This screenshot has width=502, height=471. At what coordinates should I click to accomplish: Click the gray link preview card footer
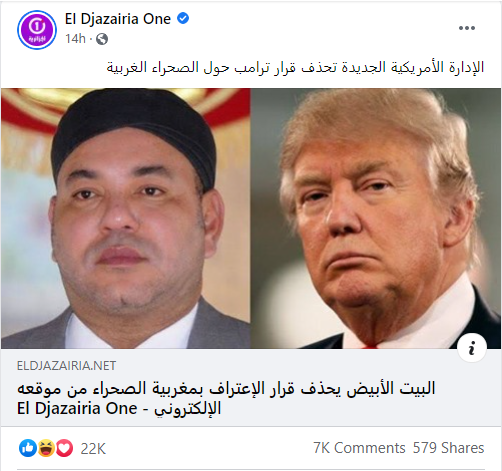(x=251, y=387)
